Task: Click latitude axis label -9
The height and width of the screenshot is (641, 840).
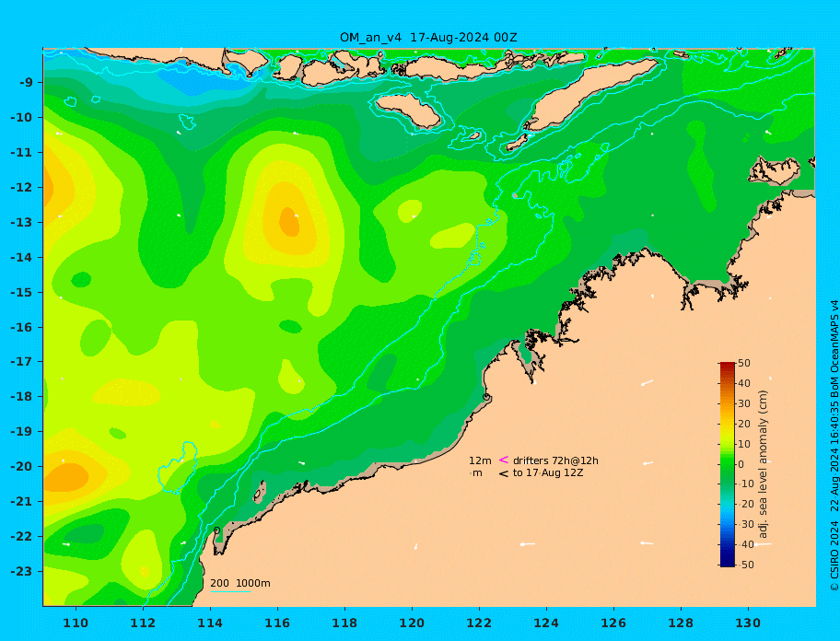Action: point(26,83)
